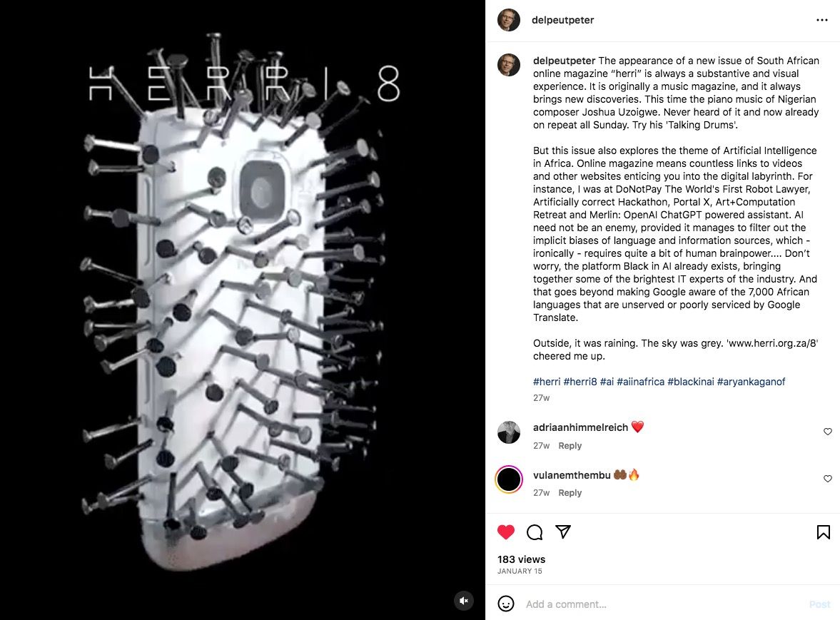Open the comment bubble icon
The width and height of the screenshot is (840, 620).
(535, 532)
